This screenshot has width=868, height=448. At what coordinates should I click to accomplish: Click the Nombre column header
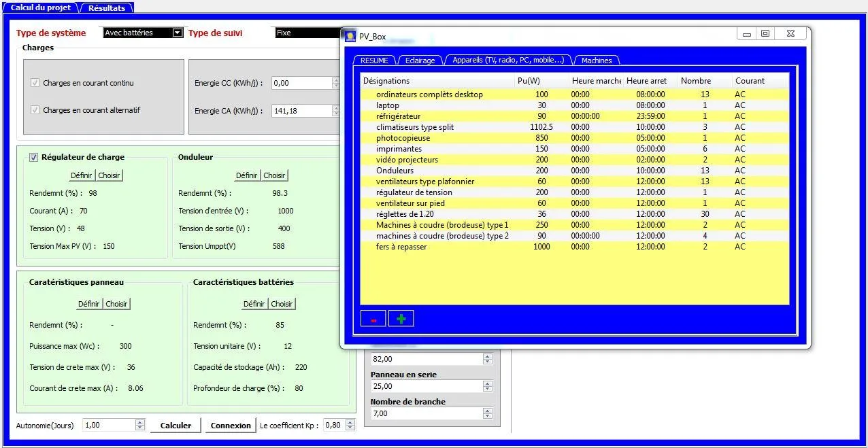[x=705, y=81]
